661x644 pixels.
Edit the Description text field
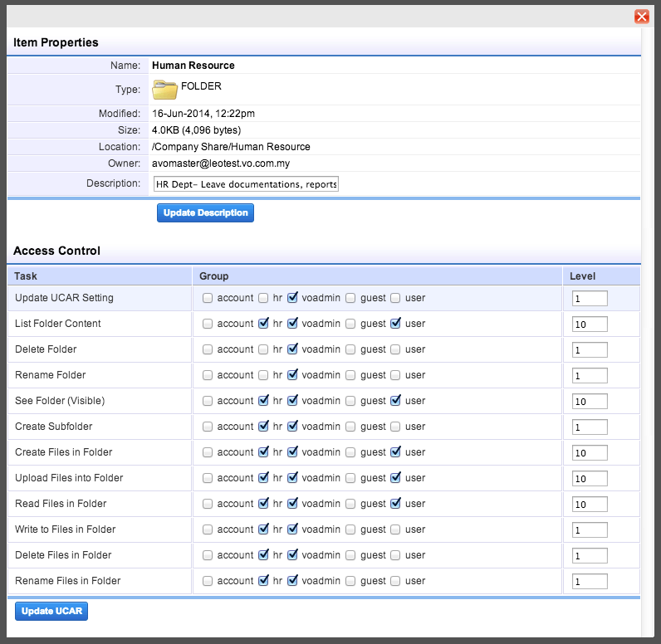click(246, 184)
